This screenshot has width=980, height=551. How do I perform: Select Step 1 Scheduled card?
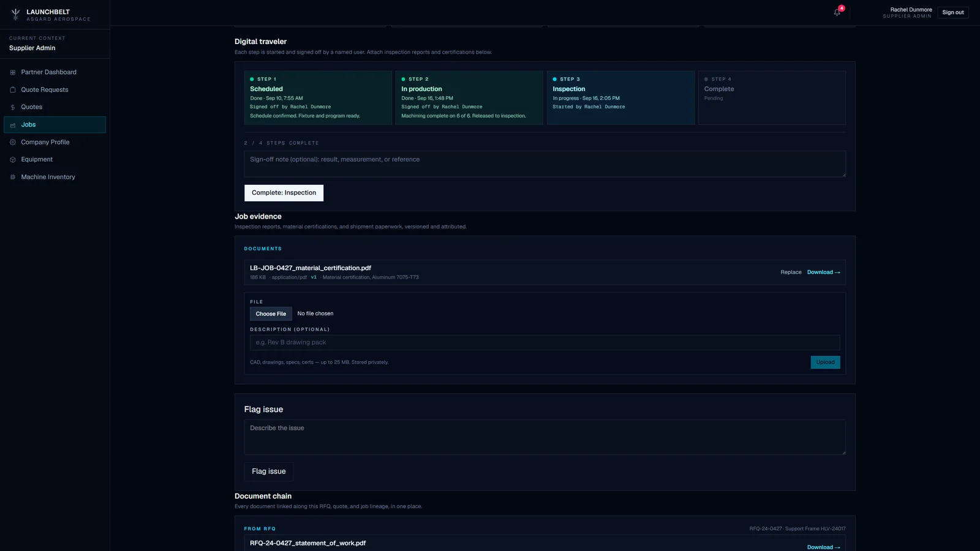[x=318, y=98]
